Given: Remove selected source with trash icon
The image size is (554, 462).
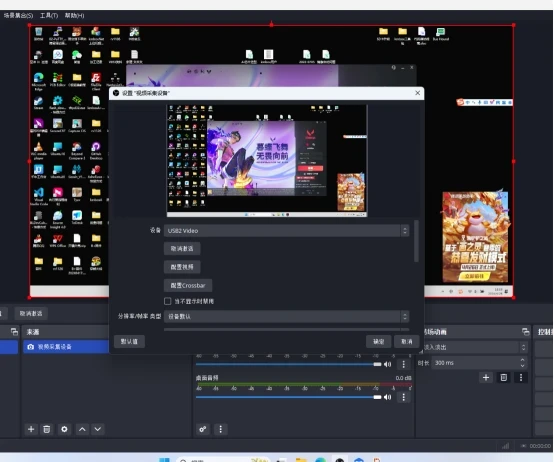Looking at the screenshot, I should pos(47,429).
